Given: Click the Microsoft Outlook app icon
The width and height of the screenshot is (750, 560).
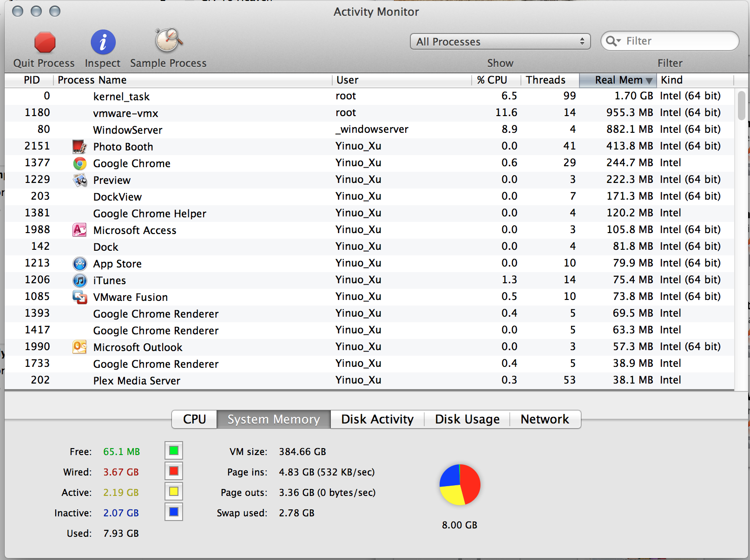Looking at the screenshot, I should pos(80,347).
